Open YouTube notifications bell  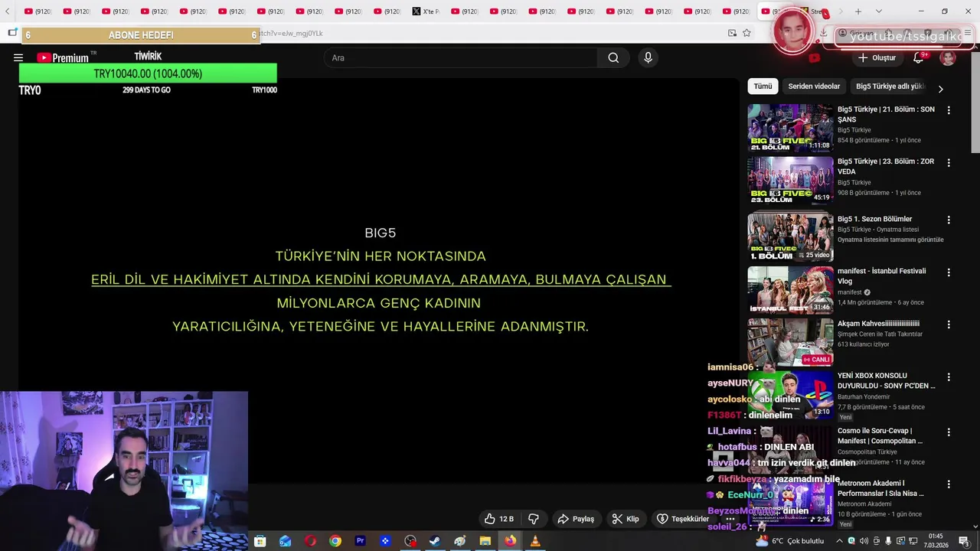tap(919, 57)
